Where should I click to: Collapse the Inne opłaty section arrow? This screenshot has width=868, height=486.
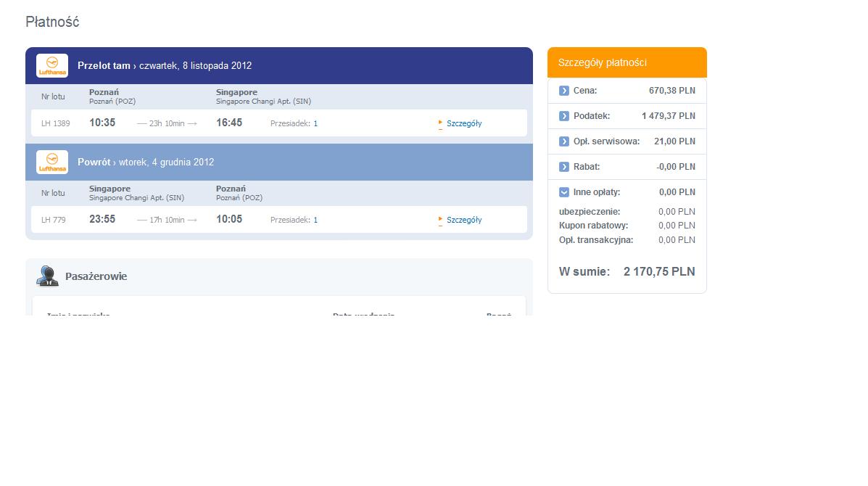point(564,193)
